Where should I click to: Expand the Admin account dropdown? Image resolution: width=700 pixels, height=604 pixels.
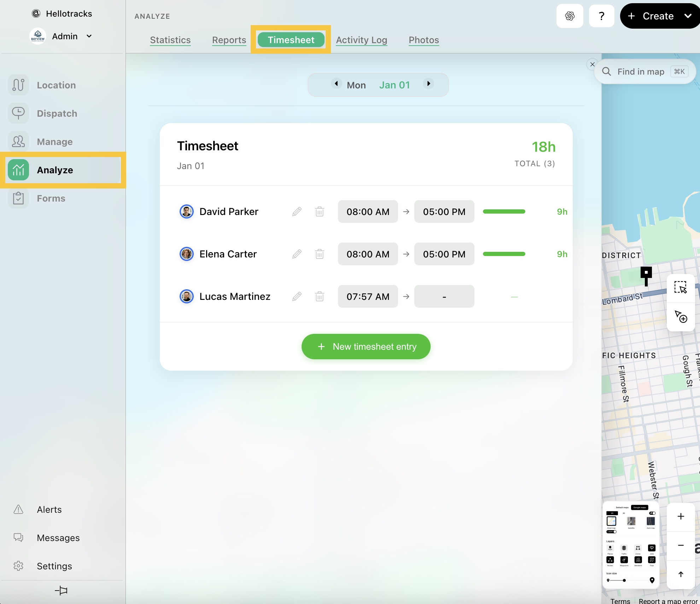point(89,36)
